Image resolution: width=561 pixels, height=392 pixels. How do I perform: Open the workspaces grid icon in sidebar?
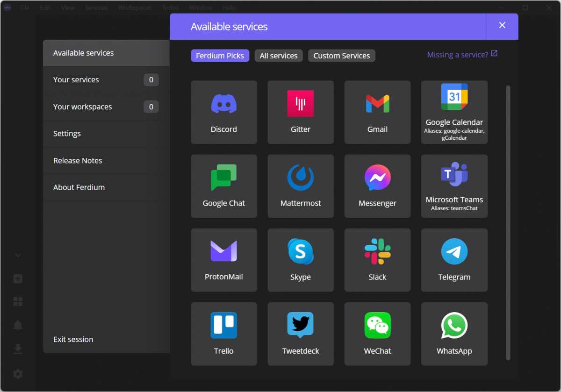[x=18, y=302]
